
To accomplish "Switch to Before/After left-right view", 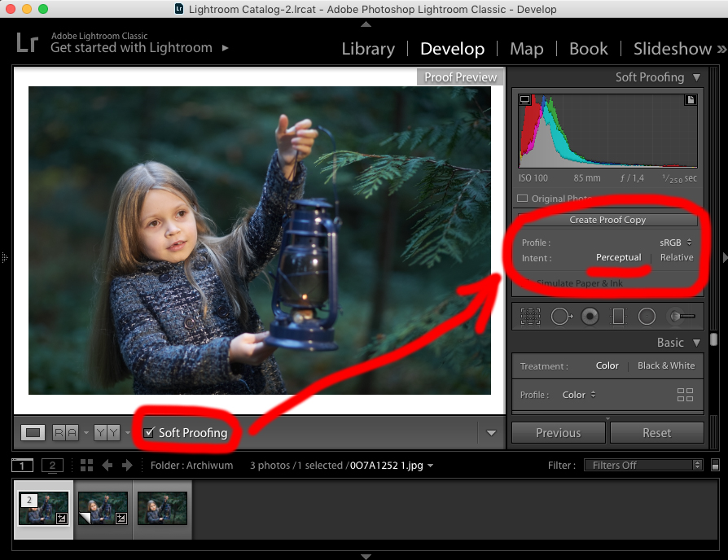I will (65, 433).
